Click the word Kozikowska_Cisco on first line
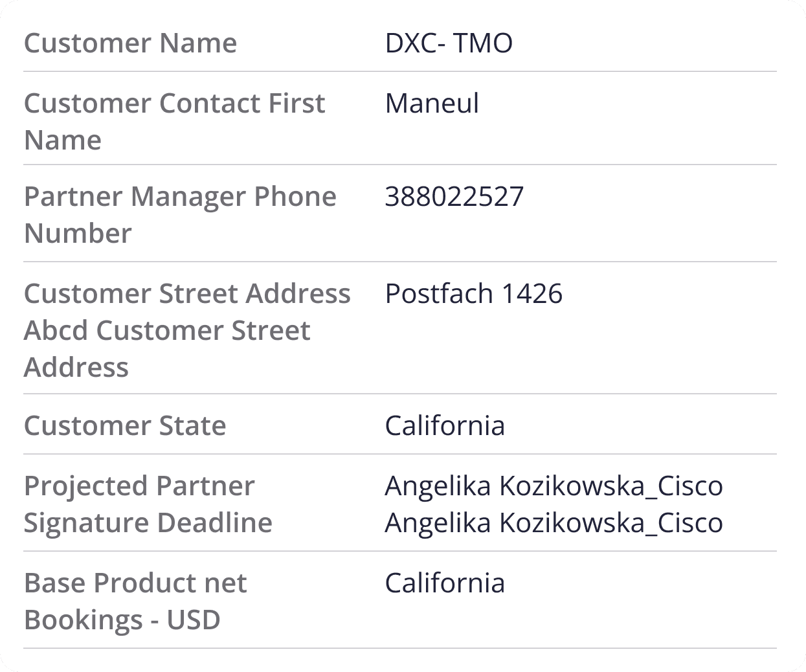The height and width of the screenshot is (672, 806). click(x=611, y=486)
